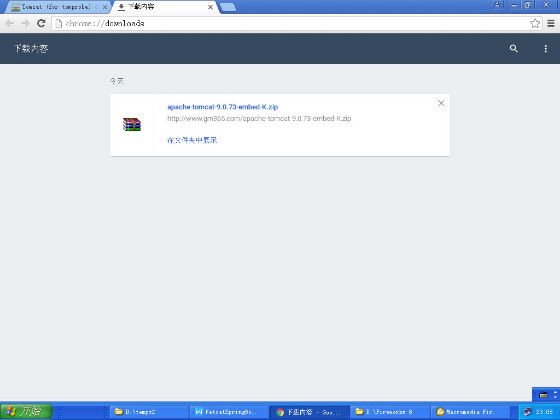Open the Windows Start button
The image size is (560, 420).
26,411
